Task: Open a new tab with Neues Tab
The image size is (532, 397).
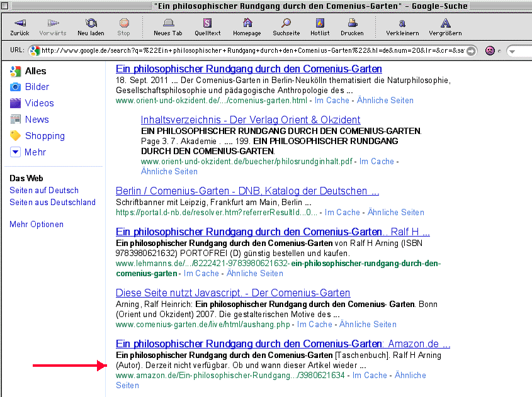Action: tap(167, 23)
